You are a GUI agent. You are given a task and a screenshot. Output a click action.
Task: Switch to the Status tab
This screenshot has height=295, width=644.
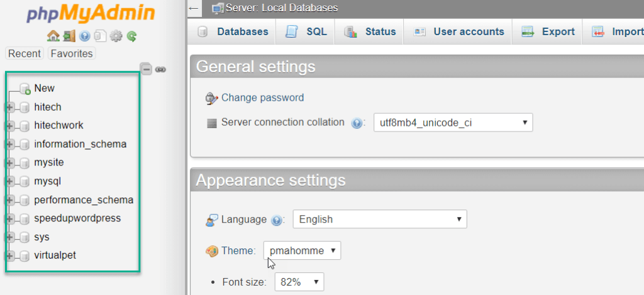pyautogui.click(x=370, y=31)
